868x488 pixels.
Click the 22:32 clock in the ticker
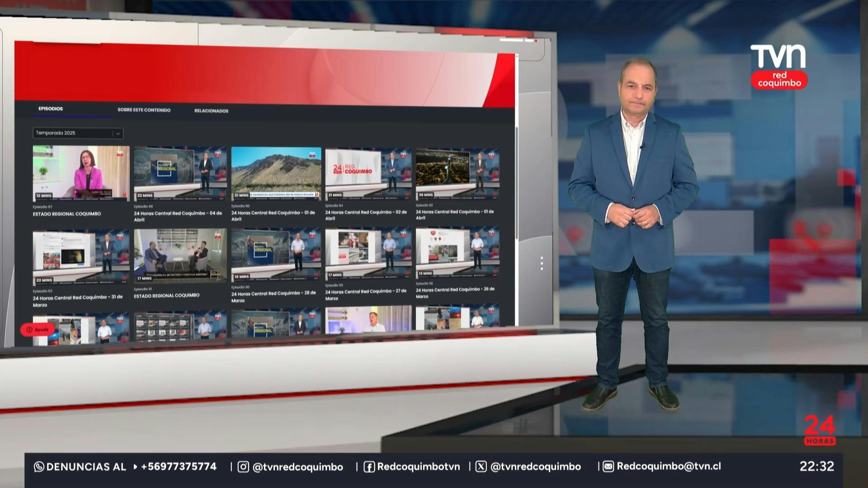point(816,466)
